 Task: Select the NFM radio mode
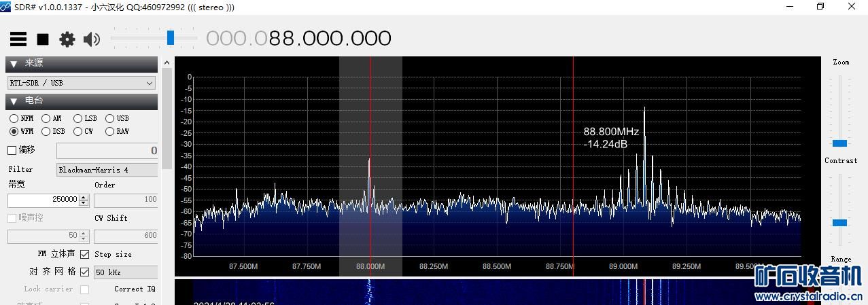(14, 118)
